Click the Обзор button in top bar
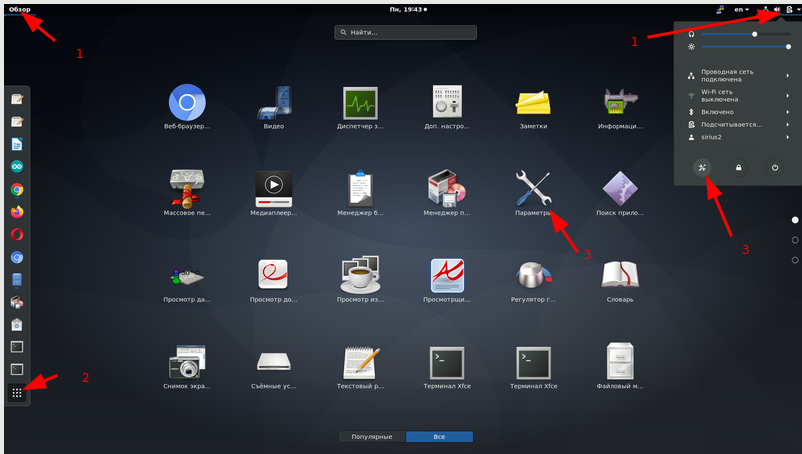 point(20,9)
